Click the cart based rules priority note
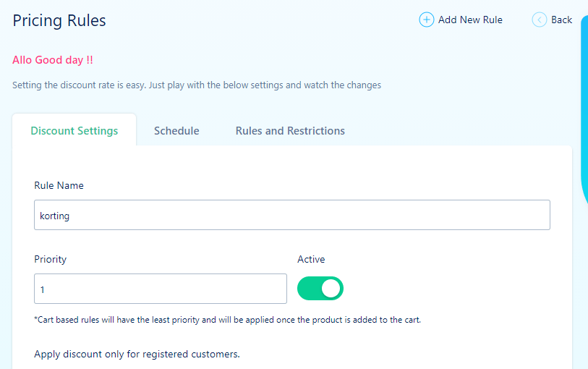588x369 pixels. pyautogui.click(x=227, y=319)
